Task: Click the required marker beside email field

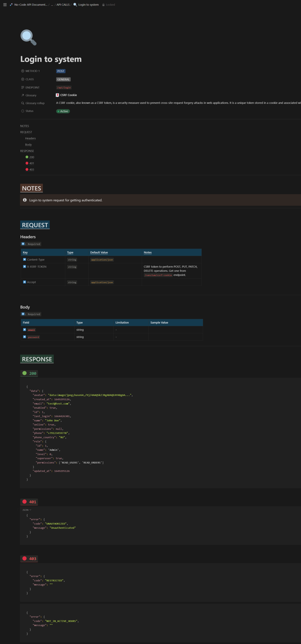Action: point(25,330)
